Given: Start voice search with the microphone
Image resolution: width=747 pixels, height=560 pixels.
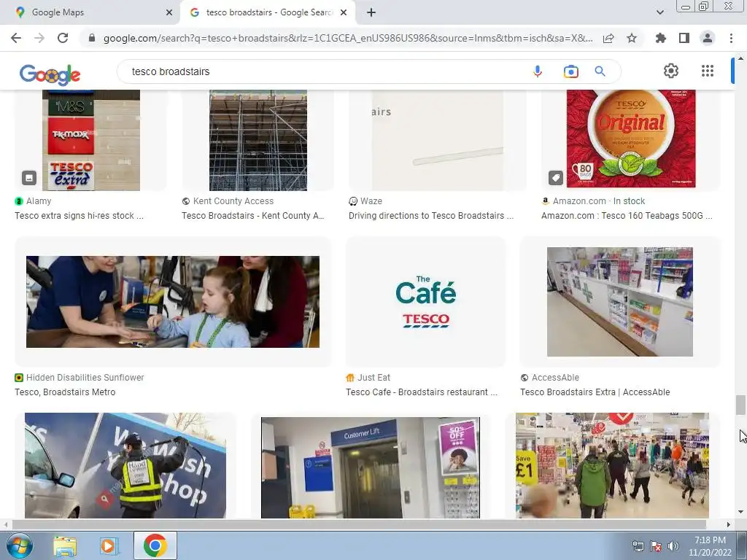Looking at the screenshot, I should tap(538, 71).
